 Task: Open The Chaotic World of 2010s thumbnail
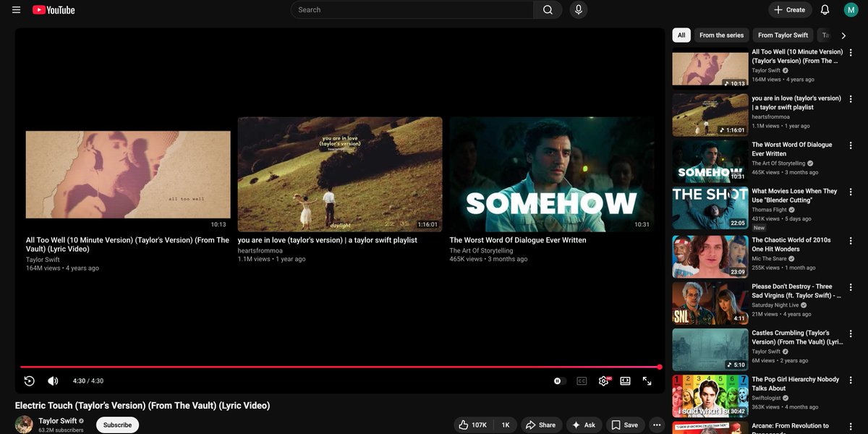710,256
